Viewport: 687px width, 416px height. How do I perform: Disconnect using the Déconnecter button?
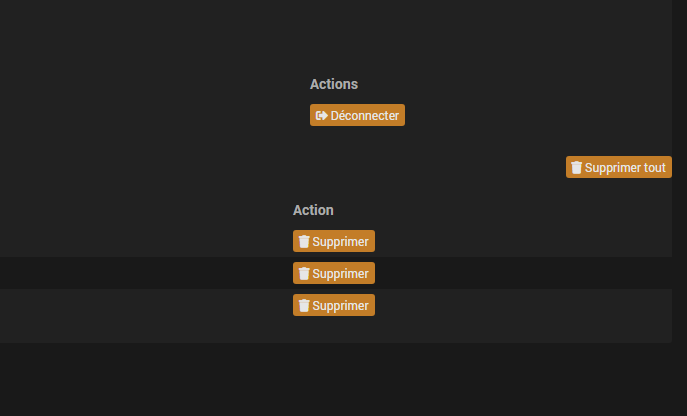click(x=358, y=115)
